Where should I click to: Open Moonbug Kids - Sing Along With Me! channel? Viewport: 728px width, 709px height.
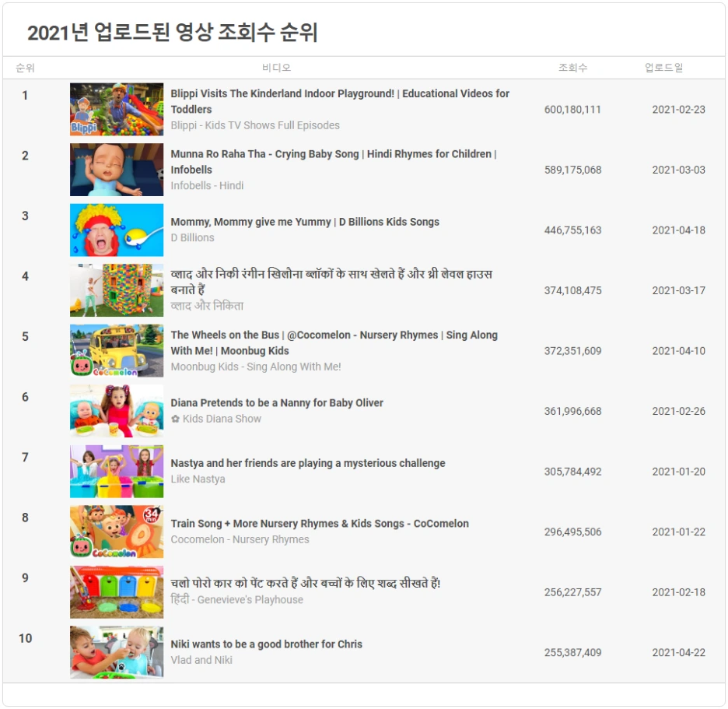click(255, 367)
